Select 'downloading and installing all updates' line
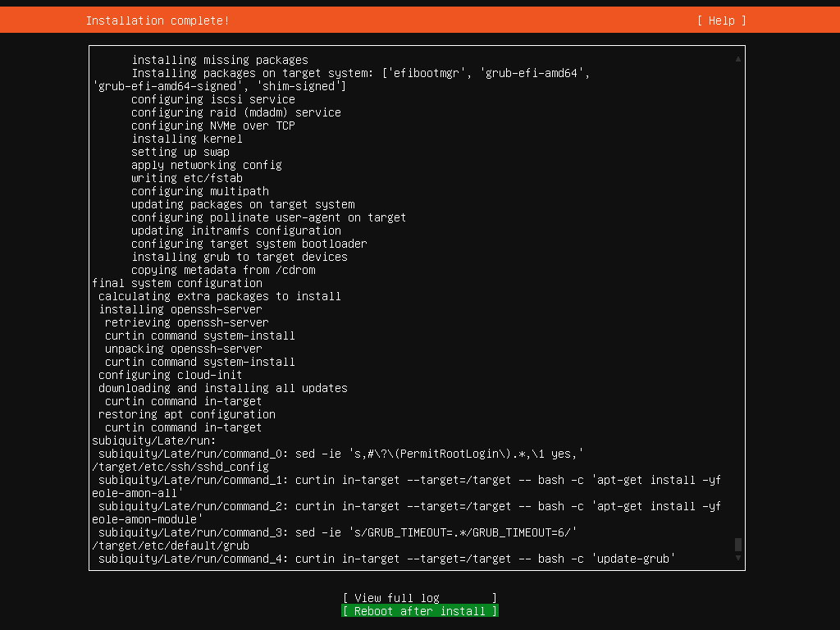The image size is (840, 630). click(223, 388)
